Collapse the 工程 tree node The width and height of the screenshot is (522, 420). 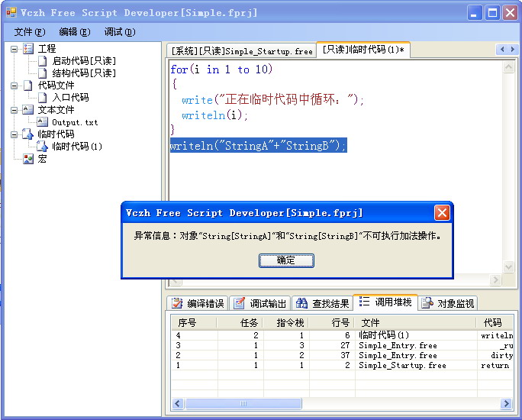tap(14, 50)
